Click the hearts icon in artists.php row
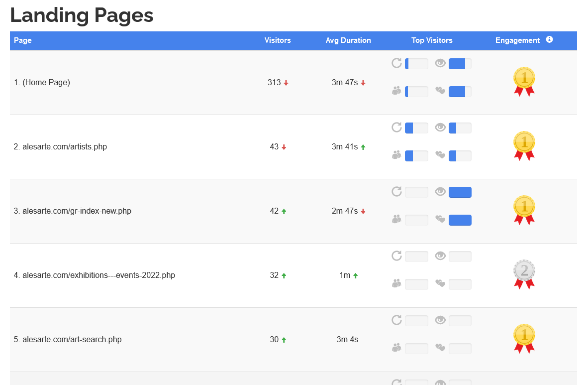The height and width of the screenshot is (385, 588). tap(440, 155)
